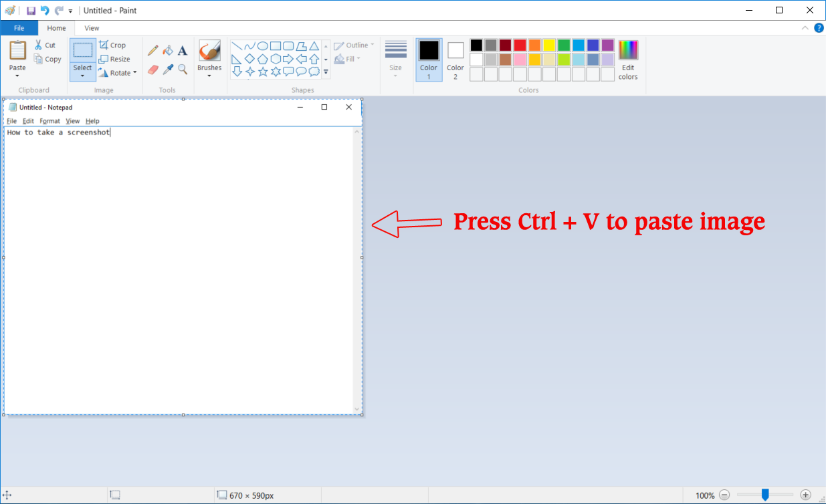Activate the Color 2 background button
Image resolution: width=826 pixels, height=504 pixels.
coord(455,59)
